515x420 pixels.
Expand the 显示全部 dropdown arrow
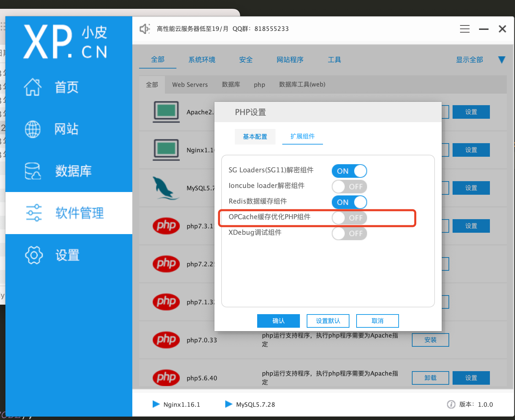pos(501,60)
